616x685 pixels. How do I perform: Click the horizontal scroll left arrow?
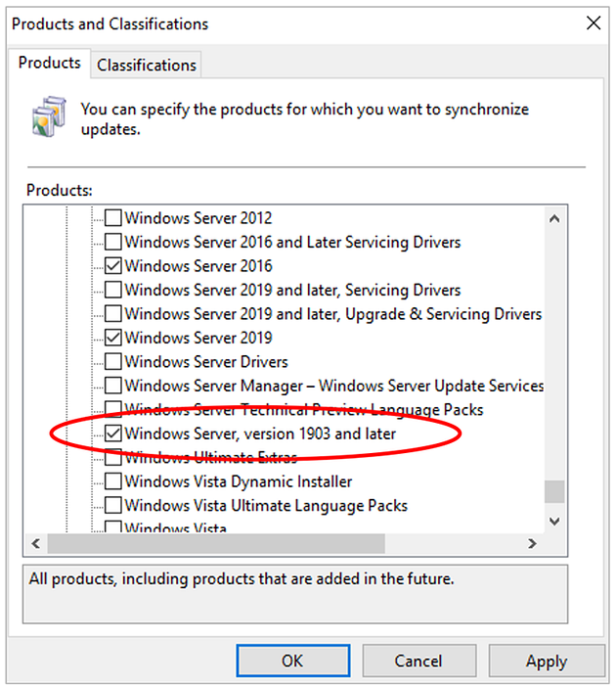[x=36, y=544]
